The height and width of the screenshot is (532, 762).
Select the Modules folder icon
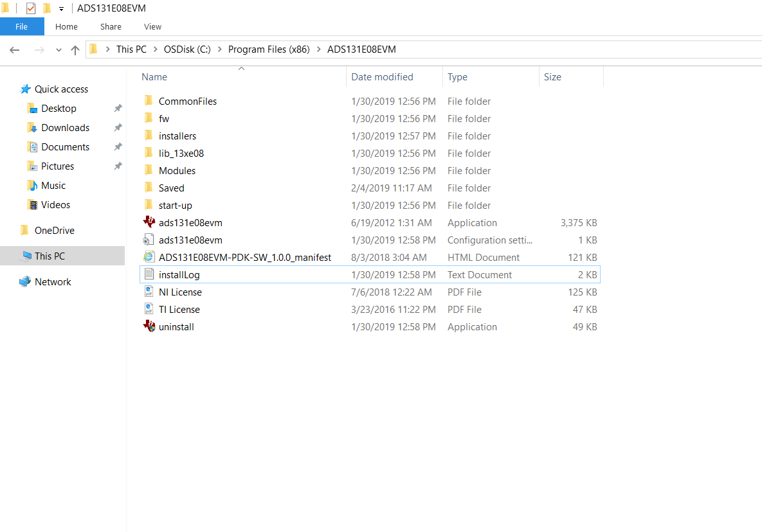149,171
